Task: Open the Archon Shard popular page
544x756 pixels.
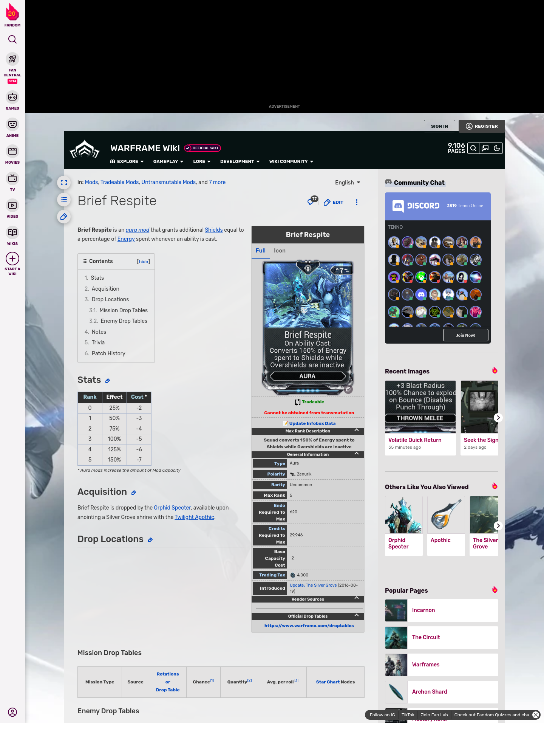Action: tap(442, 692)
